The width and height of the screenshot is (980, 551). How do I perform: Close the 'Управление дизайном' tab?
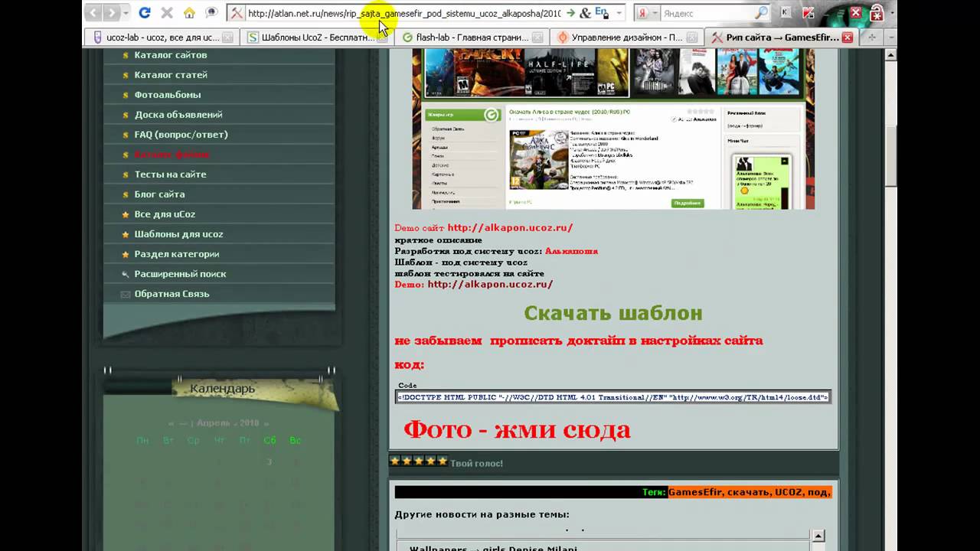pos(691,37)
